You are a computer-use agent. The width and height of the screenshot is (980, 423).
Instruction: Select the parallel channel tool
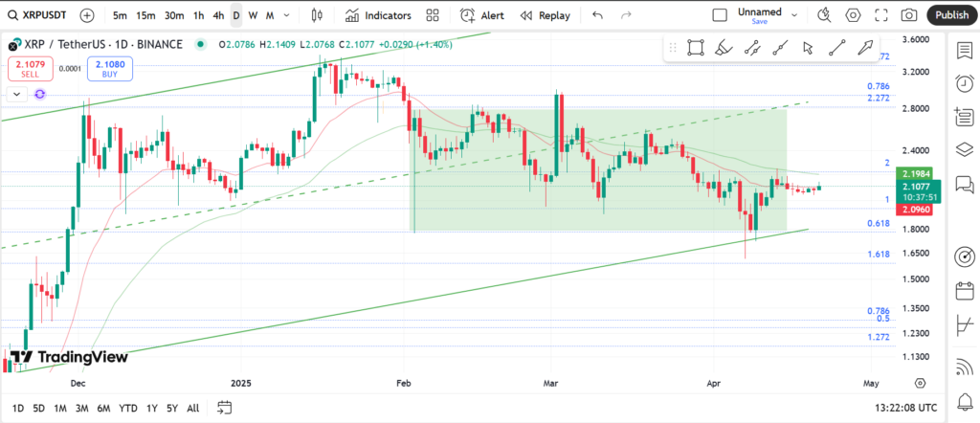click(x=752, y=48)
